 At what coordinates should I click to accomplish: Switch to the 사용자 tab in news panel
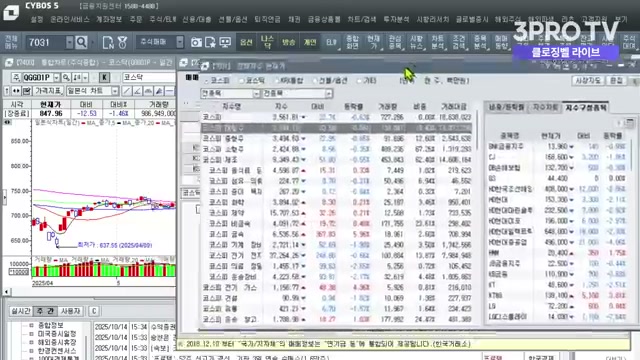pyautogui.click(x=70, y=311)
